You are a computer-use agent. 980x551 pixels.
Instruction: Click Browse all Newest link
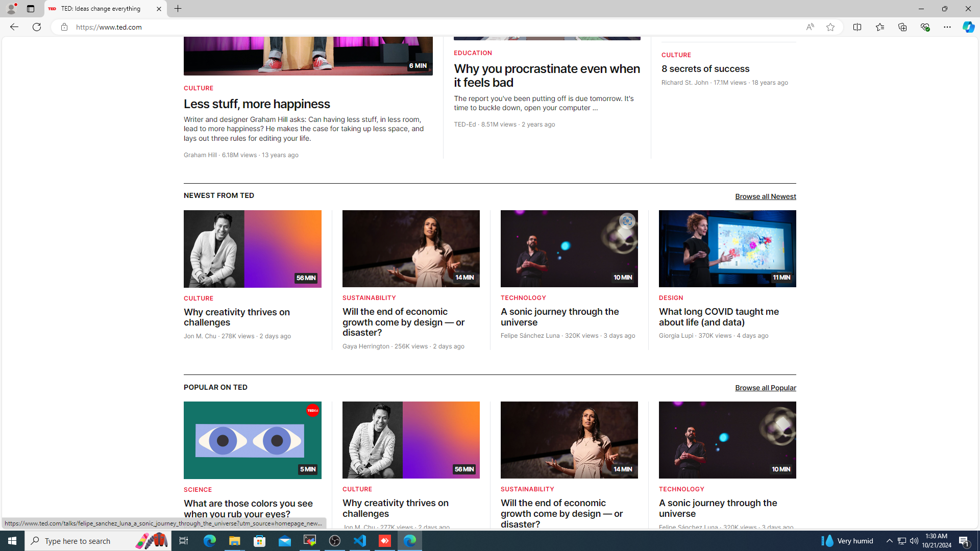[x=765, y=196]
